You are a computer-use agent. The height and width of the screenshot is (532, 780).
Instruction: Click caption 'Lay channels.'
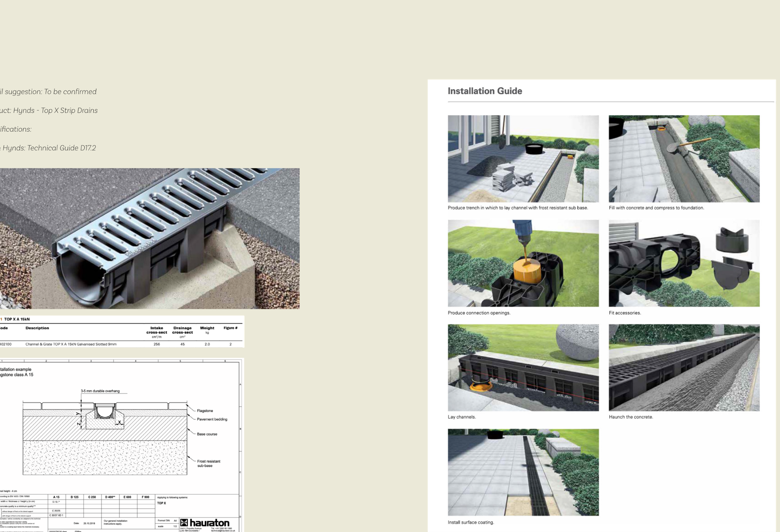[x=461, y=417]
